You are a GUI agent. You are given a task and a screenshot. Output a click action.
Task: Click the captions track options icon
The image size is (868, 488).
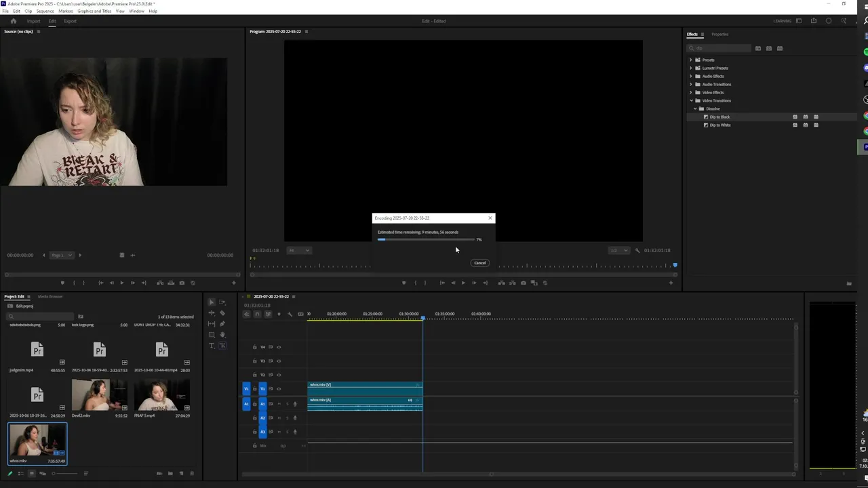pyautogui.click(x=300, y=314)
